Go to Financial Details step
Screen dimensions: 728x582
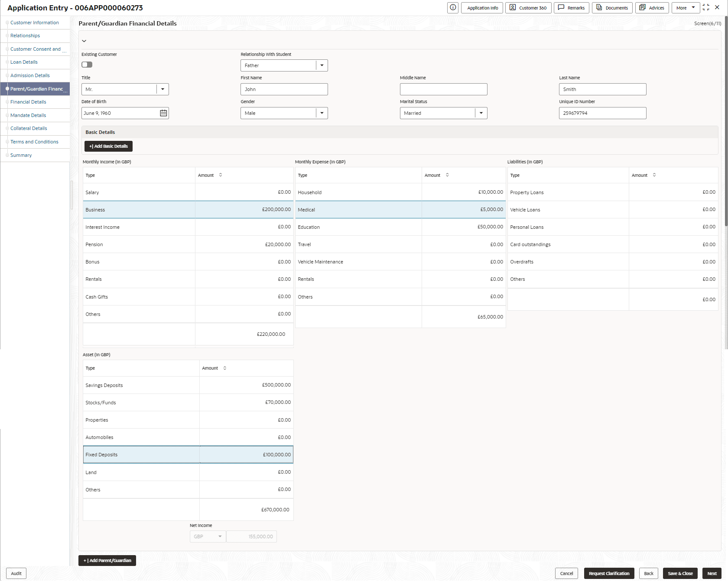click(x=28, y=102)
